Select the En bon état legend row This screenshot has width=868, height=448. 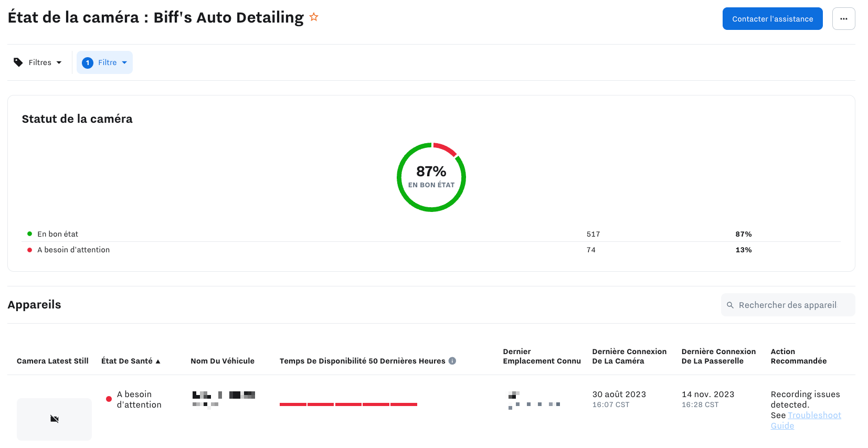(58, 234)
